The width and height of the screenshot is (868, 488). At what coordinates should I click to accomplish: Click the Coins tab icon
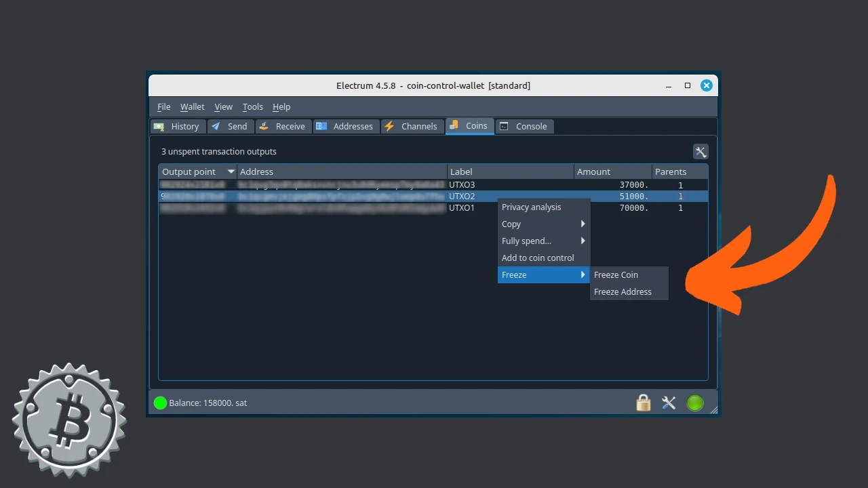tap(454, 125)
